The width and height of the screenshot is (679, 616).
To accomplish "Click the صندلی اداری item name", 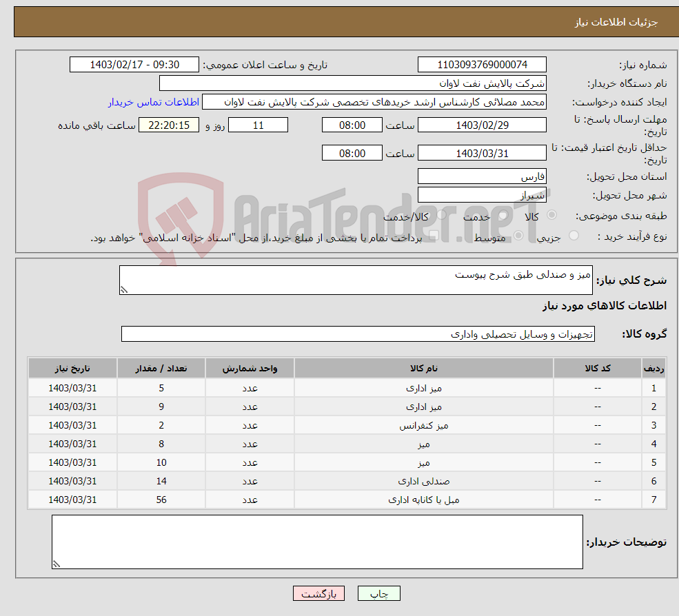I will (423, 482).
